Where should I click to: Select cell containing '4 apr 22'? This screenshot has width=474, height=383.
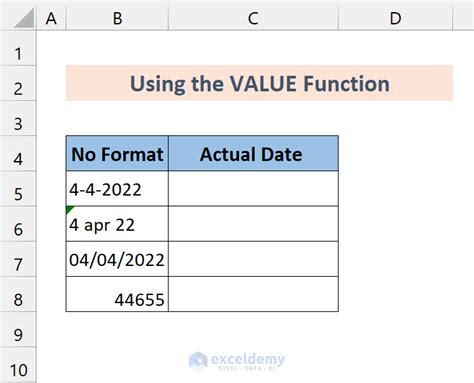point(117,224)
